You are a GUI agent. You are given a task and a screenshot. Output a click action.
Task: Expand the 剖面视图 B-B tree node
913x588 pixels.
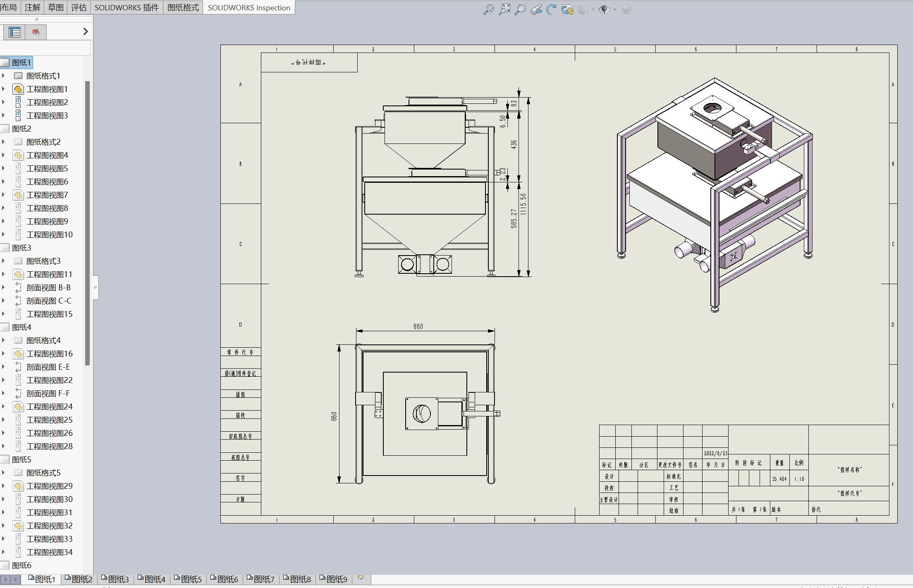[3, 287]
